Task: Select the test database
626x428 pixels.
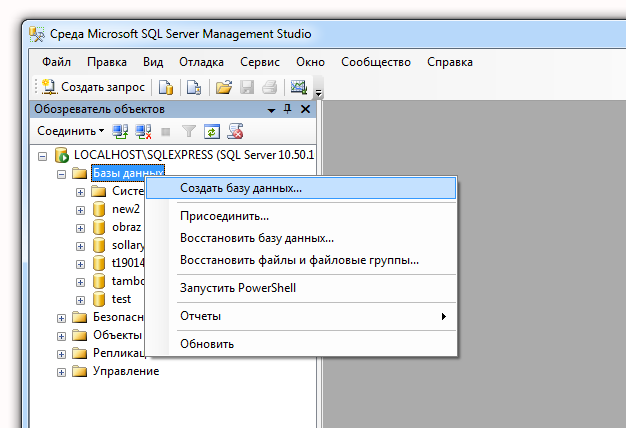Action: click(121, 299)
